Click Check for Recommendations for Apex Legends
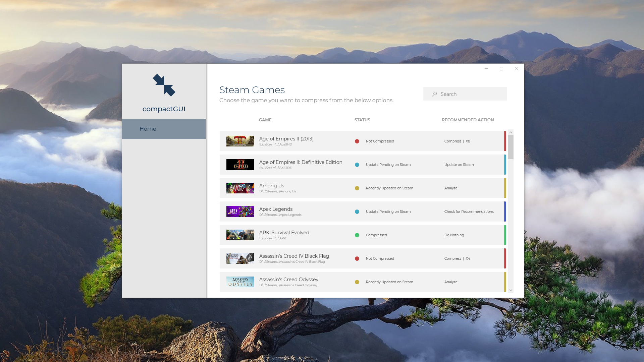Image resolution: width=644 pixels, height=362 pixels. coord(469,212)
